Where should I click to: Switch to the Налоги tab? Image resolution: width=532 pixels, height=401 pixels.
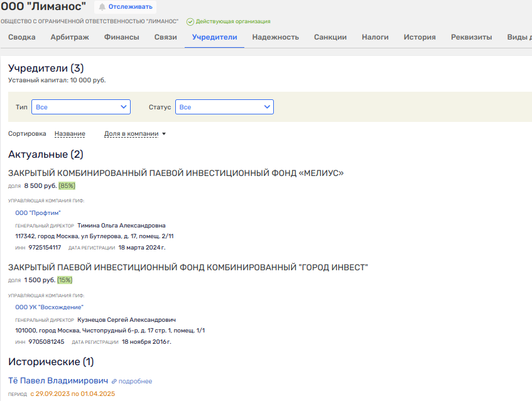point(375,37)
